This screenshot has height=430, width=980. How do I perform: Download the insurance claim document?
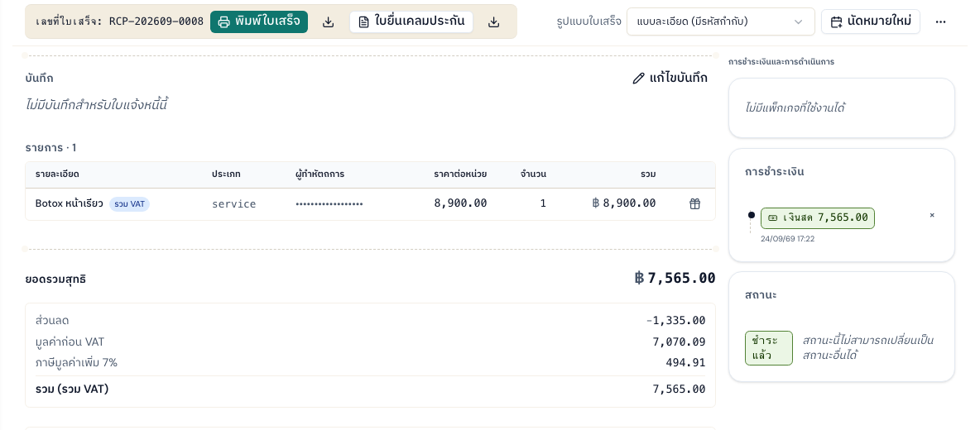point(494,22)
